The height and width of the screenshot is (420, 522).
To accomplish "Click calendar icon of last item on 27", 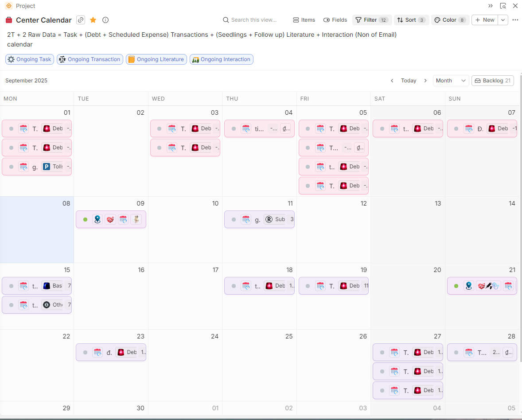I will point(394,390).
